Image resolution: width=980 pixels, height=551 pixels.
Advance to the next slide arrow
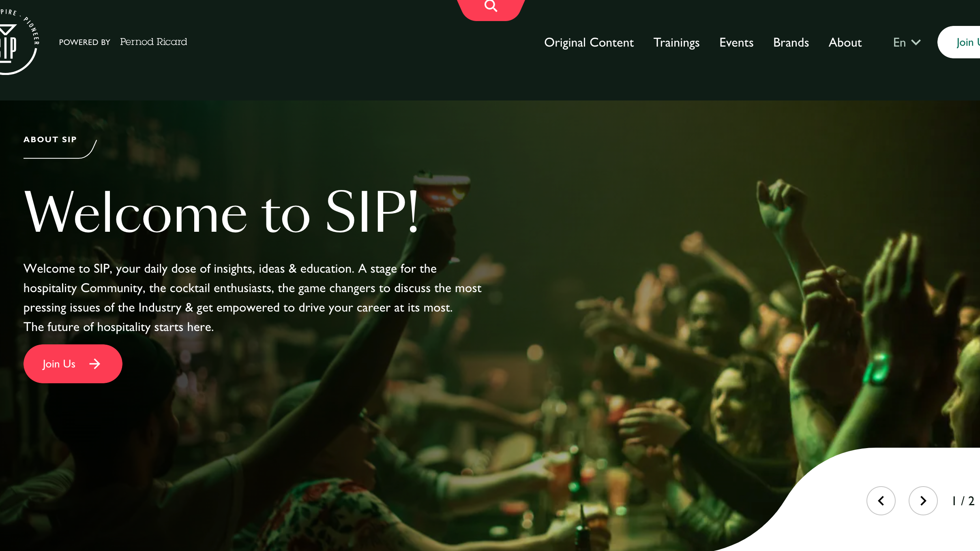coord(923,501)
